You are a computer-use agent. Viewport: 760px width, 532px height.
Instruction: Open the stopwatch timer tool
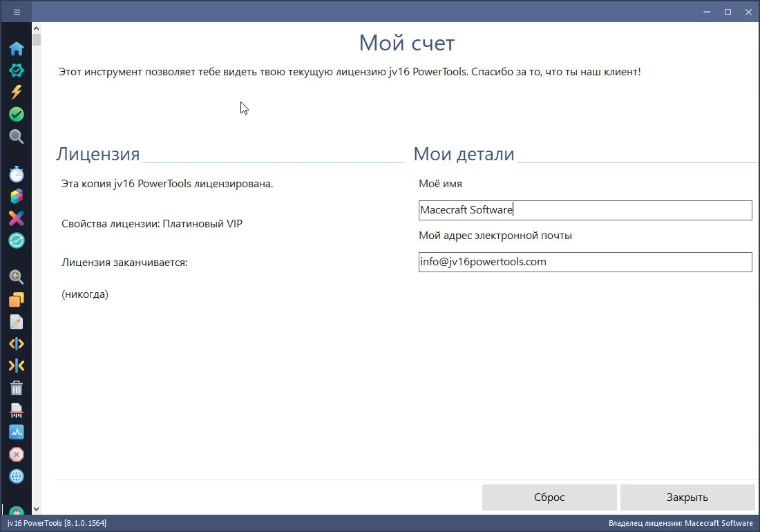pos(17,174)
